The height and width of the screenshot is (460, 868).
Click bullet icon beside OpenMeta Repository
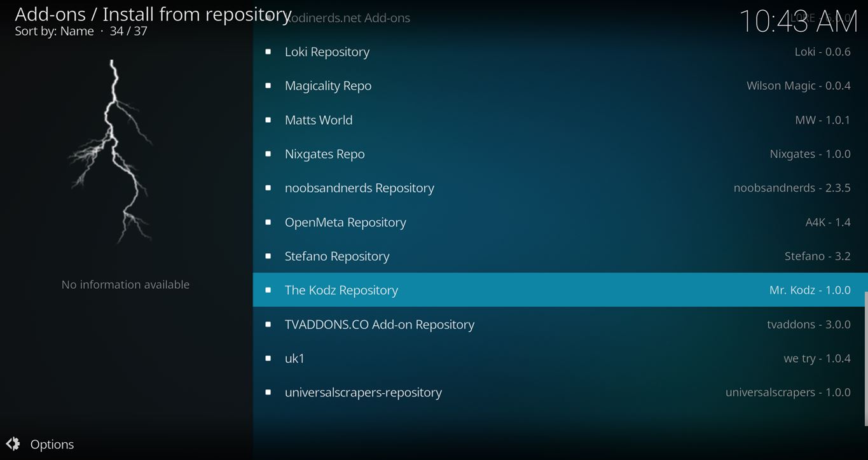click(x=268, y=222)
